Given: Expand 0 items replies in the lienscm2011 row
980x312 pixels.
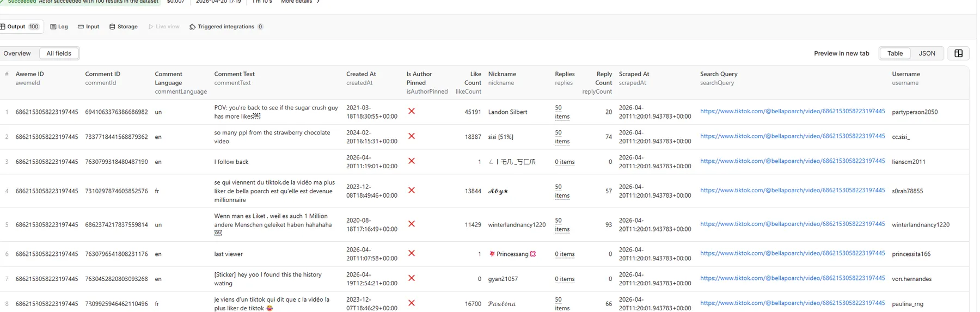Looking at the screenshot, I should (x=565, y=162).
